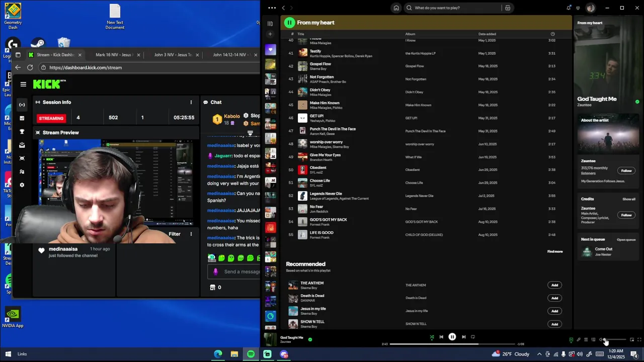
Task: Pause playlist with green header button
Action: [289, 22]
